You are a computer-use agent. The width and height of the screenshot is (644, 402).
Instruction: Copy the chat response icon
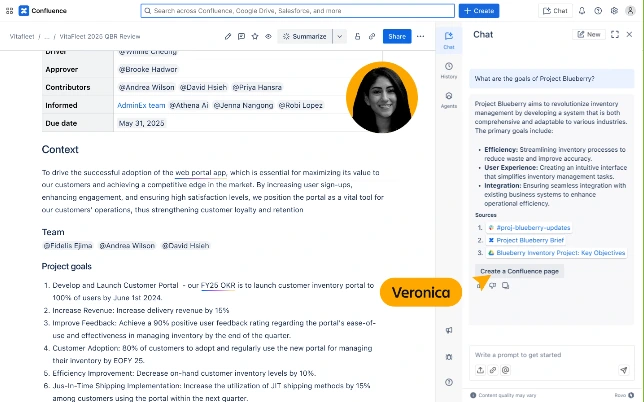pyautogui.click(x=506, y=285)
